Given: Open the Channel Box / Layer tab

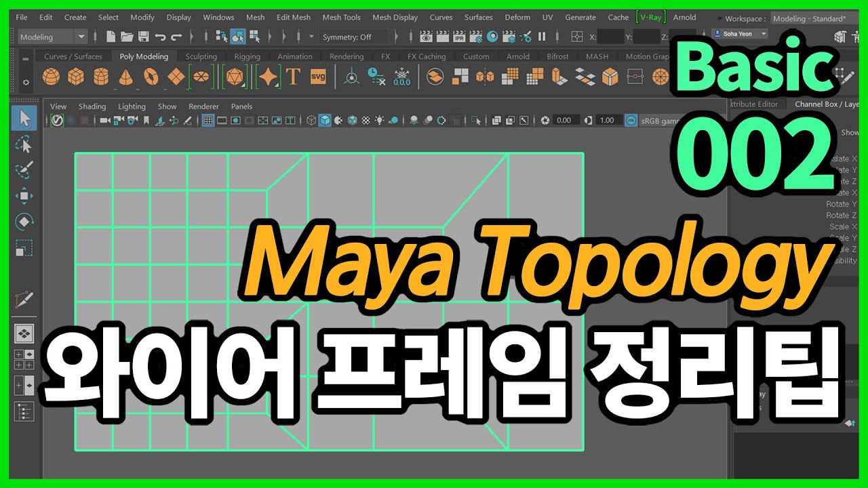Looking at the screenshot, I should point(826,104).
